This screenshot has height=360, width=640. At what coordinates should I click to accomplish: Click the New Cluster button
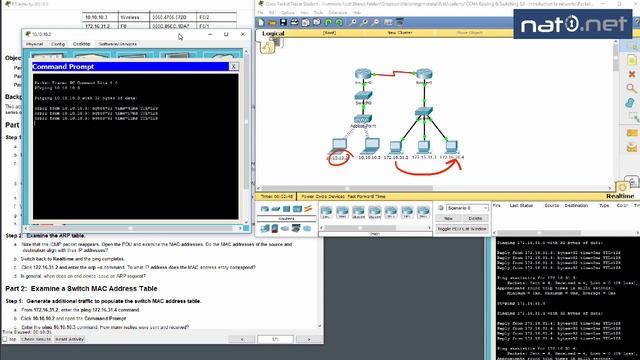400,33
